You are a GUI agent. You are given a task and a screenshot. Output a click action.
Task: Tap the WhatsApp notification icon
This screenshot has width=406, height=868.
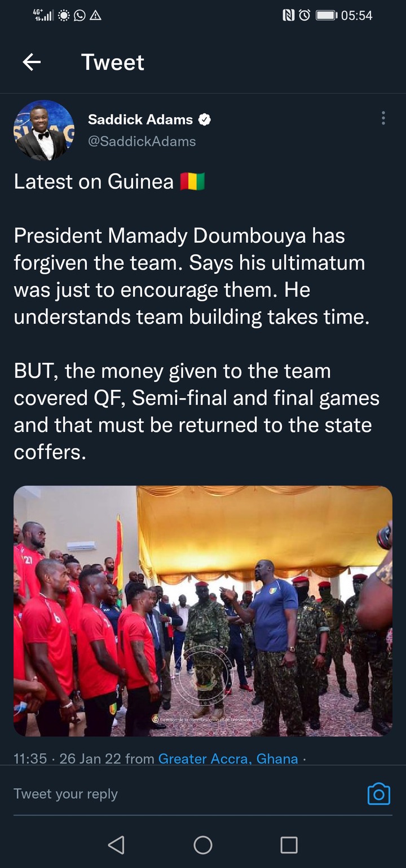tap(80, 16)
